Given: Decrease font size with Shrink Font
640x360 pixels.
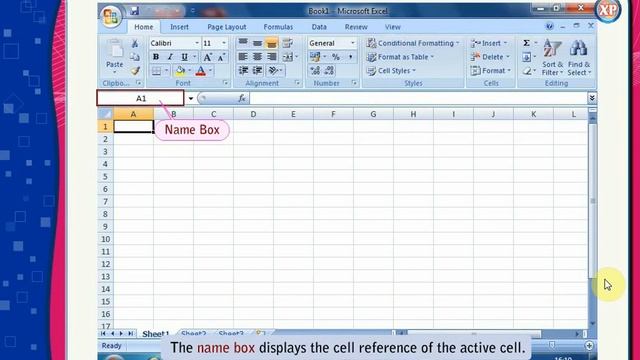Looking at the screenshot, I should 222,57.
